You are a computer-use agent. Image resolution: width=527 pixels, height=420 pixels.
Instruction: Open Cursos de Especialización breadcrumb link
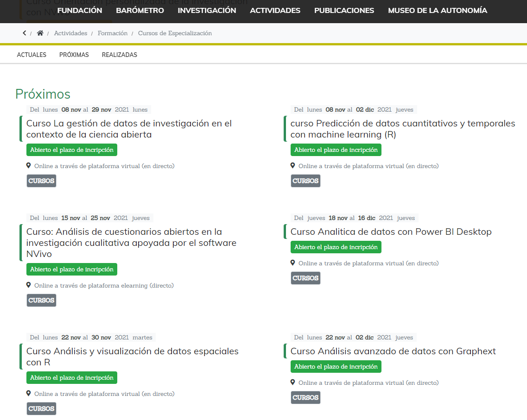tap(175, 33)
